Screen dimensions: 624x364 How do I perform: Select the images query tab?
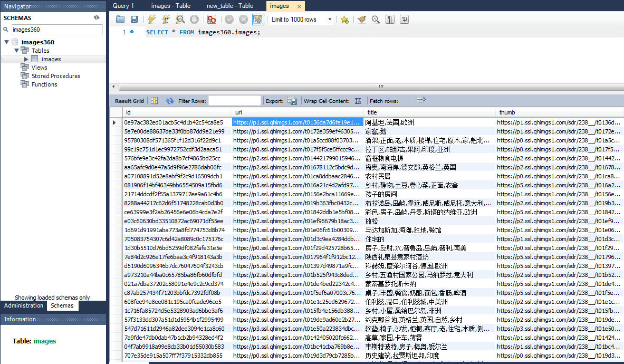pos(280,6)
